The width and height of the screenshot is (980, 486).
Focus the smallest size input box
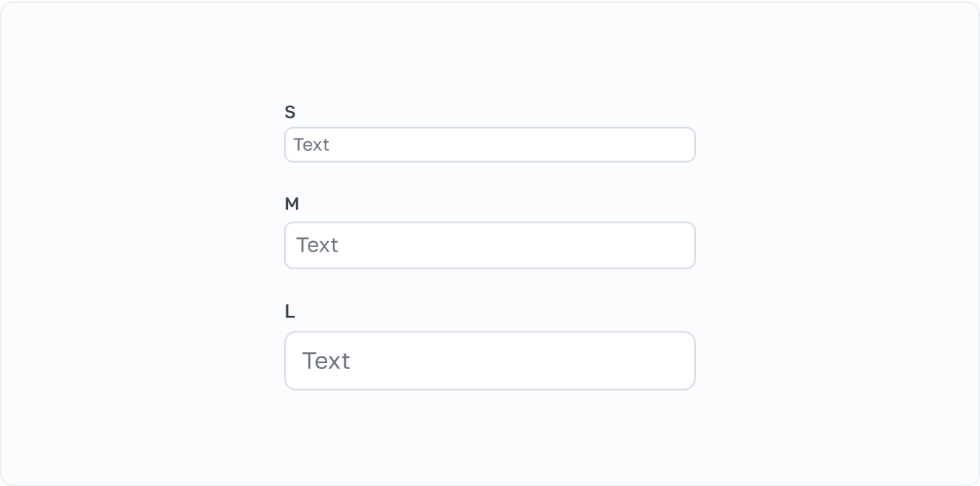pyautogui.click(x=489, y=144)
